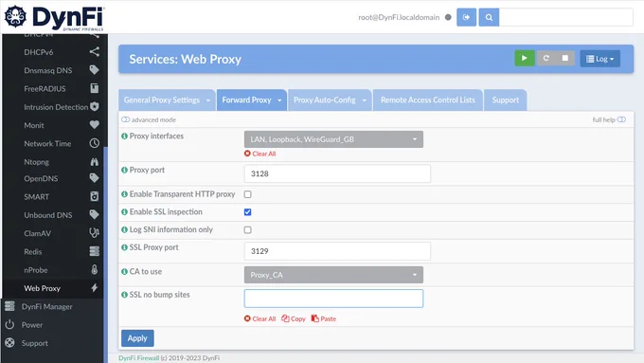
Task: Select Web Proxy in the sidebar
Action: pyautogui.click(x=42, y=288)
